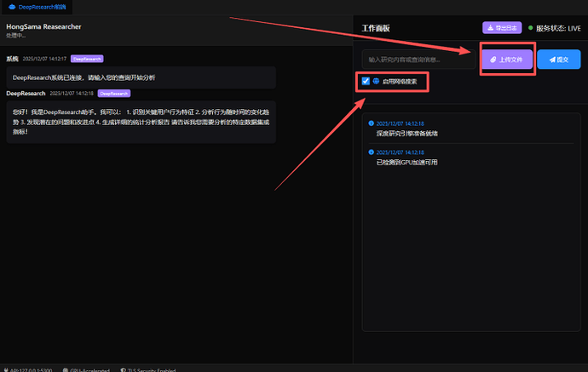Focus the 输入研究内容或查询信息 input field

[x=419, y=60]
